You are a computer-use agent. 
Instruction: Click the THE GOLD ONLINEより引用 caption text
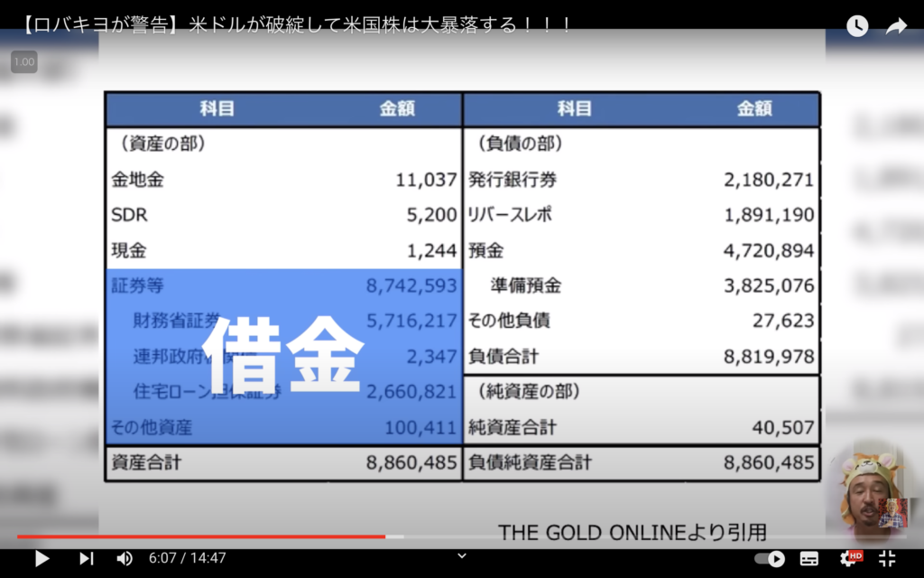click(x=632, y=532)
